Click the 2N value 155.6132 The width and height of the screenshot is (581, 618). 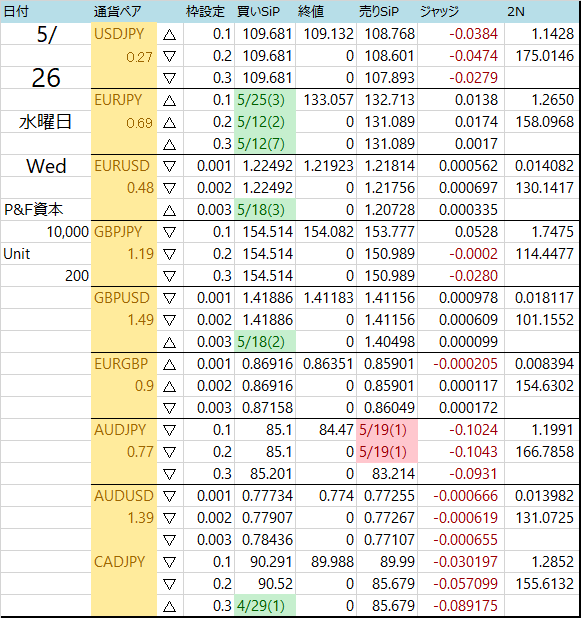click(545, 583)
